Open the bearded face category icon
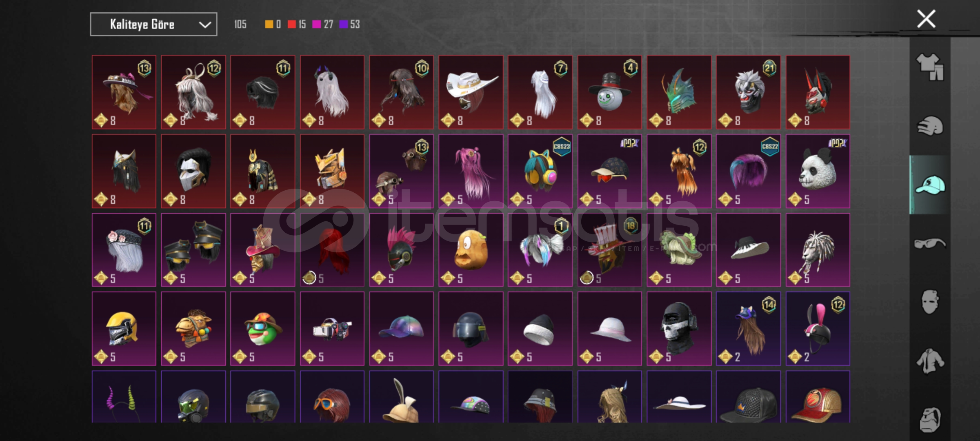 (x=930, y=419)
